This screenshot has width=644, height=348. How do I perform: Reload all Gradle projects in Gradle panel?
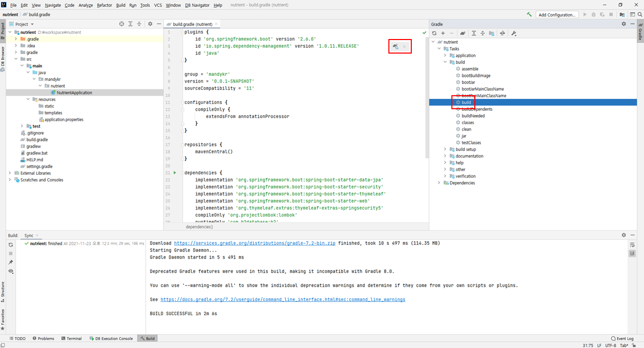434,33
